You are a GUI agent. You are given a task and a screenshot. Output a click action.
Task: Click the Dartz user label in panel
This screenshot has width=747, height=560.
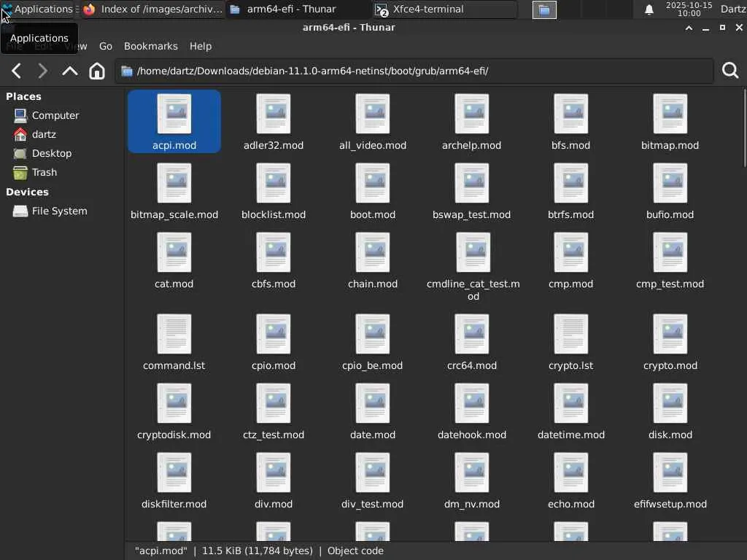pos(733,9)
